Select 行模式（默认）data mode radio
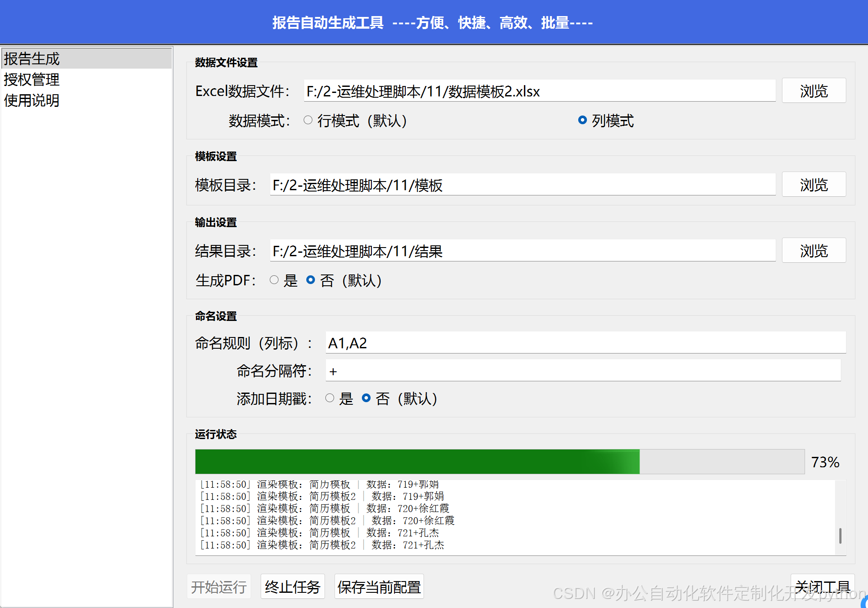 click(x=308, y=120)
